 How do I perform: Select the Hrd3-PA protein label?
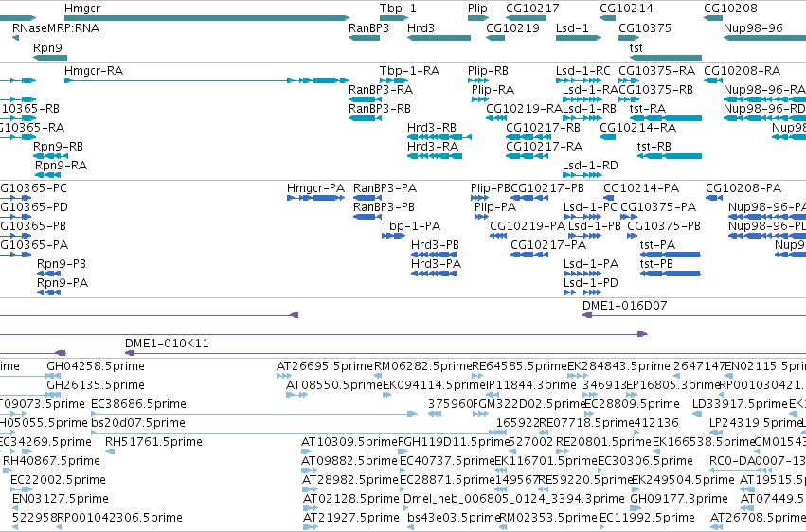tap(436, 264)
